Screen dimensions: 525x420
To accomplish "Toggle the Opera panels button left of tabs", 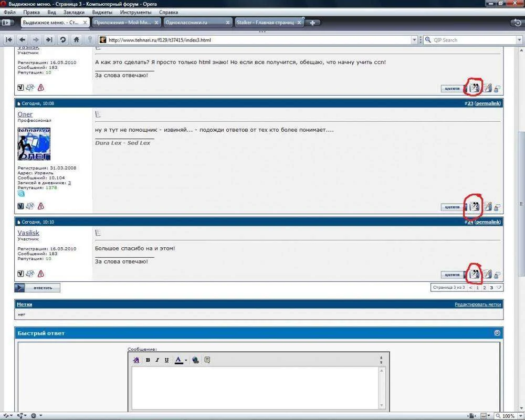I will 6,23.
